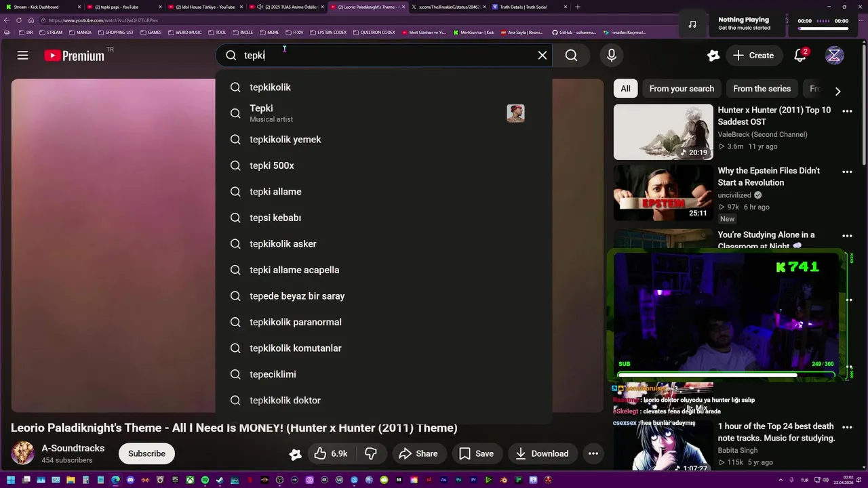Choose suggestion tepkikolik yemek

click(x=383, y=140)
